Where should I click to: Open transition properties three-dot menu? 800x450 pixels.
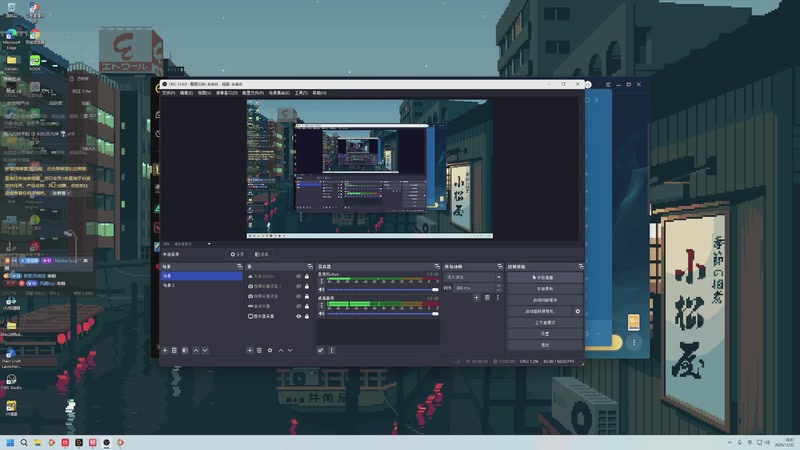click(x=498, y=297)
